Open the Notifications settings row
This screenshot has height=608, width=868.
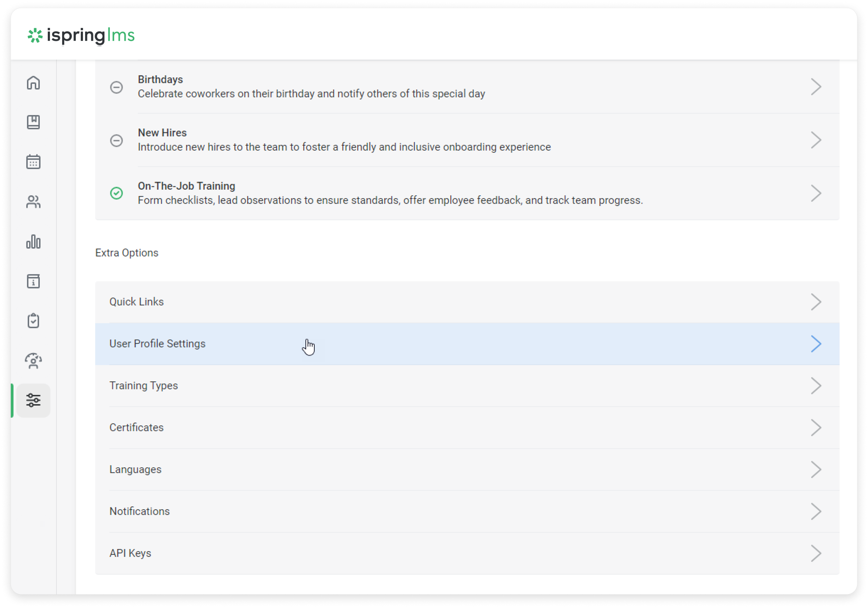[140, 511]
